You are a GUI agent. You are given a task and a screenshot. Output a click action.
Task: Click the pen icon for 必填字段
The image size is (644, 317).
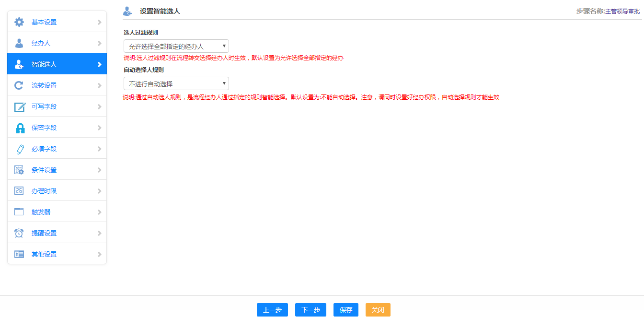(x=20, y=149)
